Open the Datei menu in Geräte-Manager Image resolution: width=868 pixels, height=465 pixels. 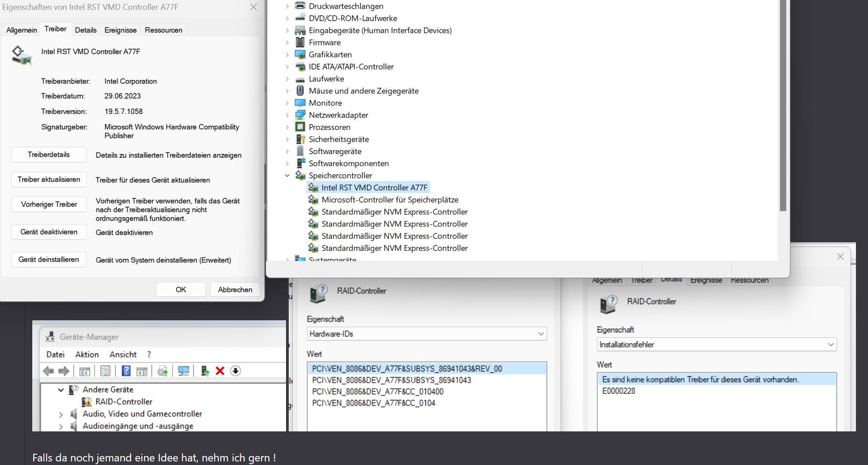(x=55, y=354)
